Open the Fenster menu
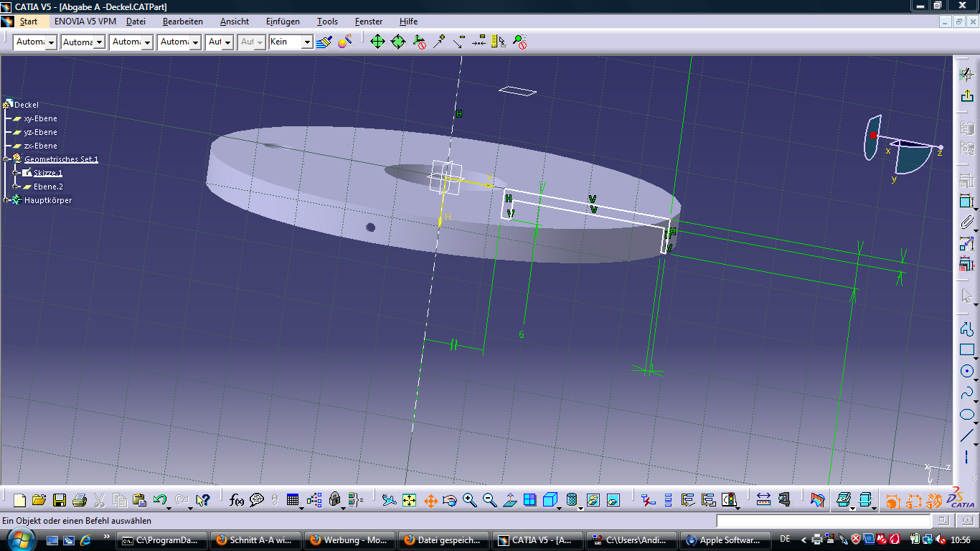This screenshot has width=980, height=551. point(369,22)
